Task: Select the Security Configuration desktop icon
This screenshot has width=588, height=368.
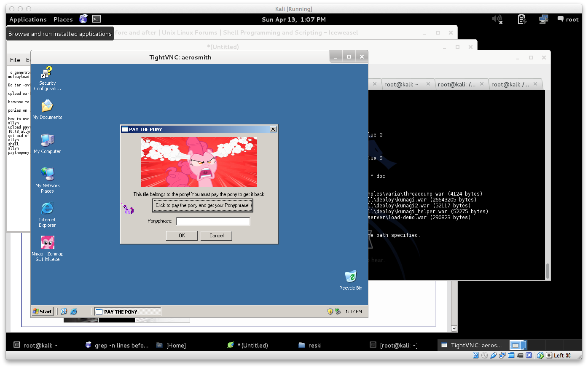Action: pos(47,78)
